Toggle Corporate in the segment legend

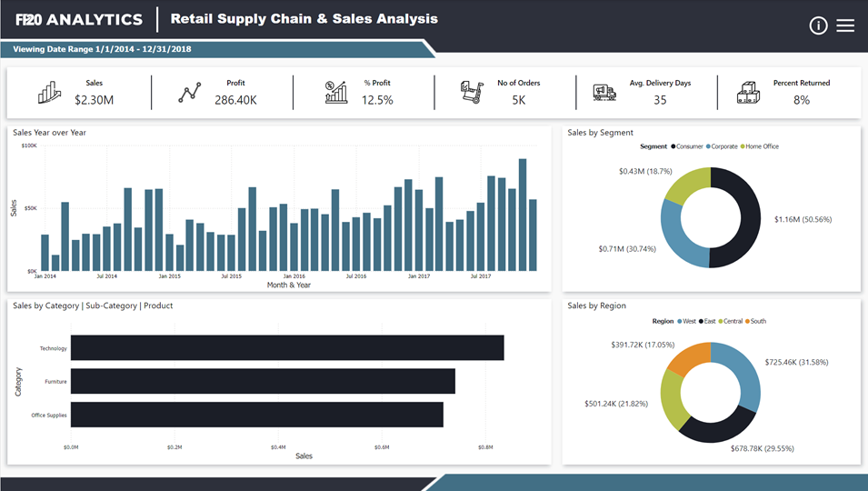pyautogui.click(x=723, y=146)
